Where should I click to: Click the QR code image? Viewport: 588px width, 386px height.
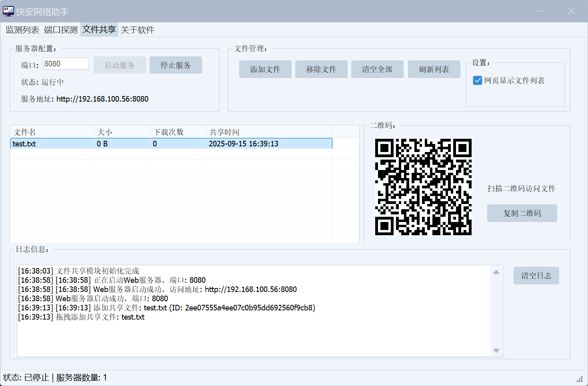[x=423, y=187]
